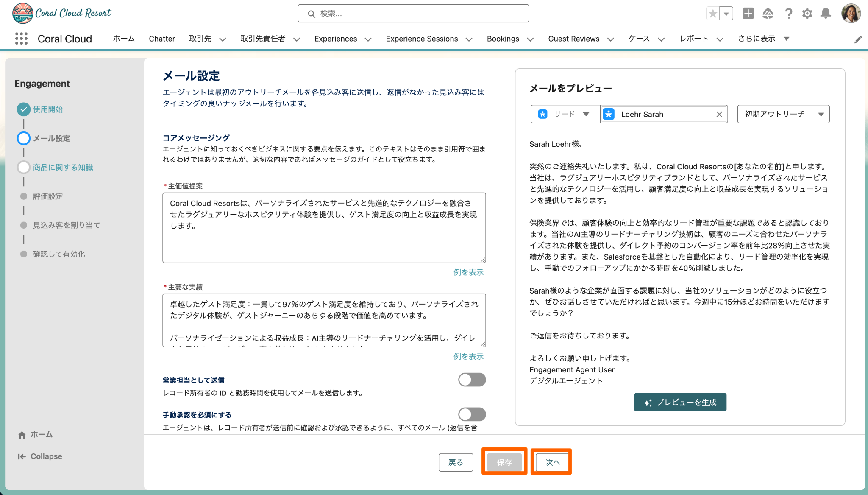Open the Trailhead guidance cloud icon
This screenshot has width=868, height=495.
coord(768,14)
